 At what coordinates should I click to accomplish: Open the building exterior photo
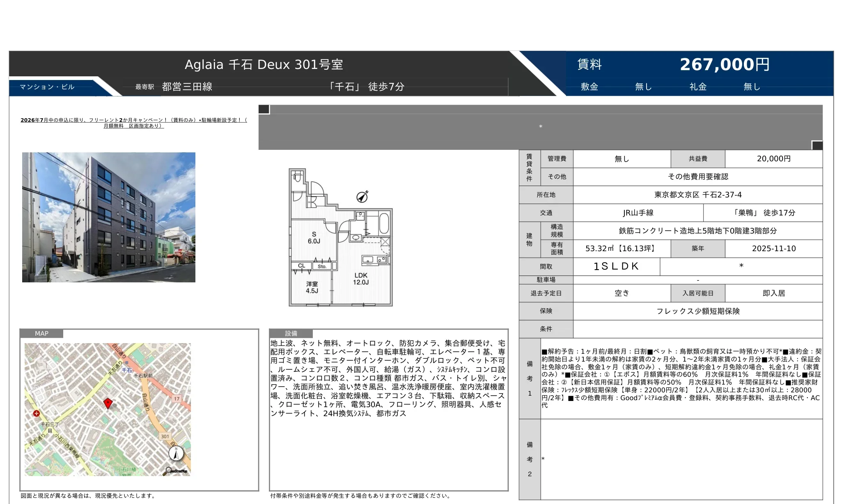click(109, 217)
